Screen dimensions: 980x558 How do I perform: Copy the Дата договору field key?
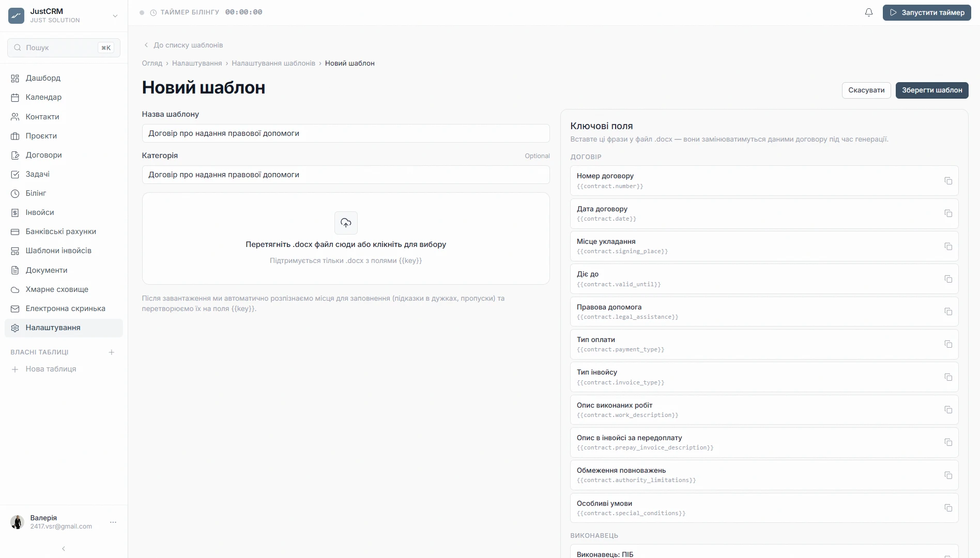click(948, 213)
